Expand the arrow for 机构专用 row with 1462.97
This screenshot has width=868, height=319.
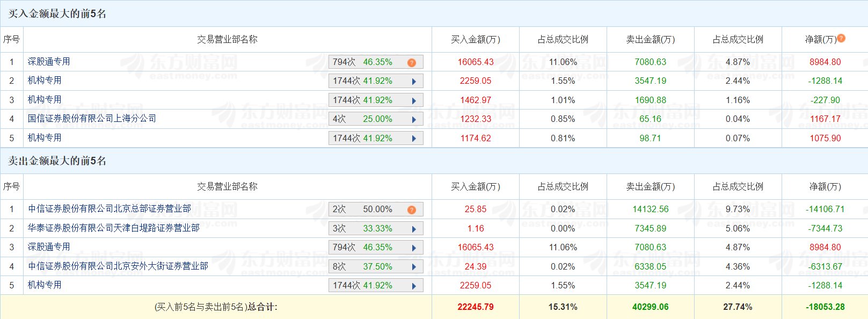pos(414,101)
